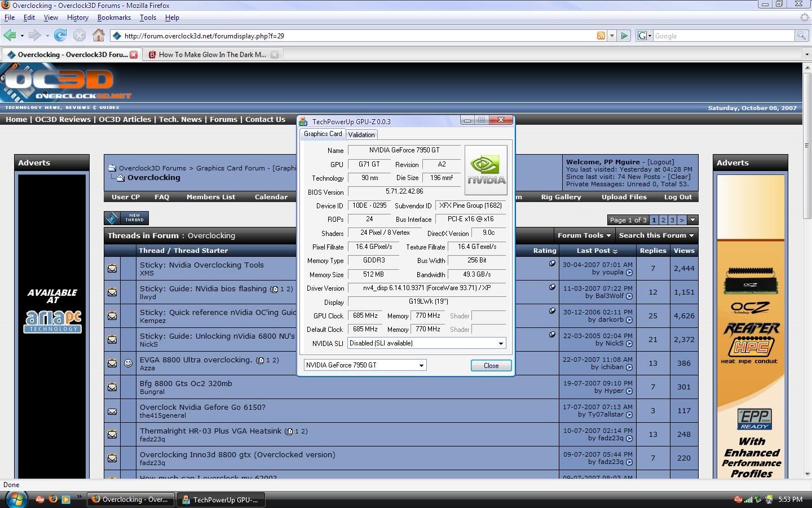Click the Stop loading icon
The width and height of the screenshot is (812, 508).
coord(80,36)
